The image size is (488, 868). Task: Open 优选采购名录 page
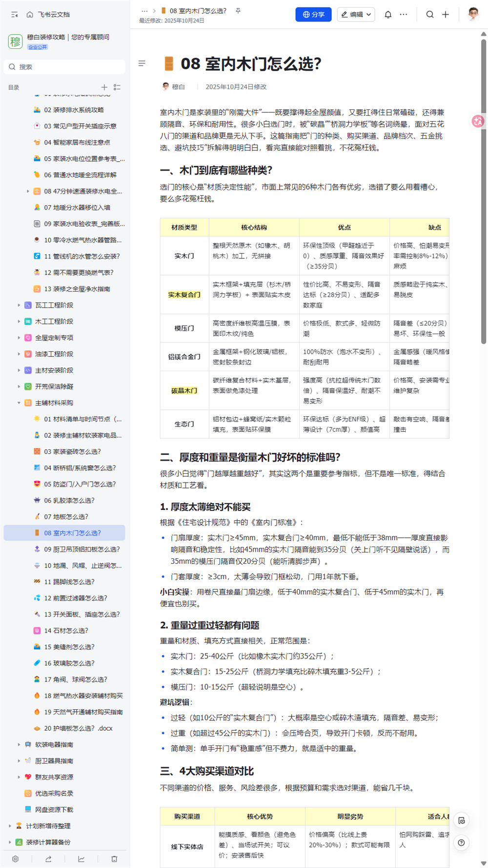coord(64,793)
